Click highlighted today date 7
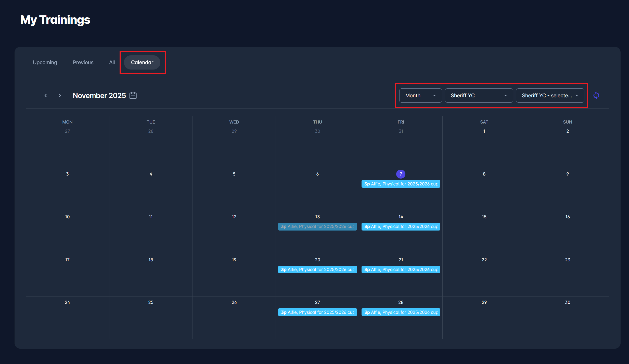This screenshot has width=629, height=364. tap(401, 174)
